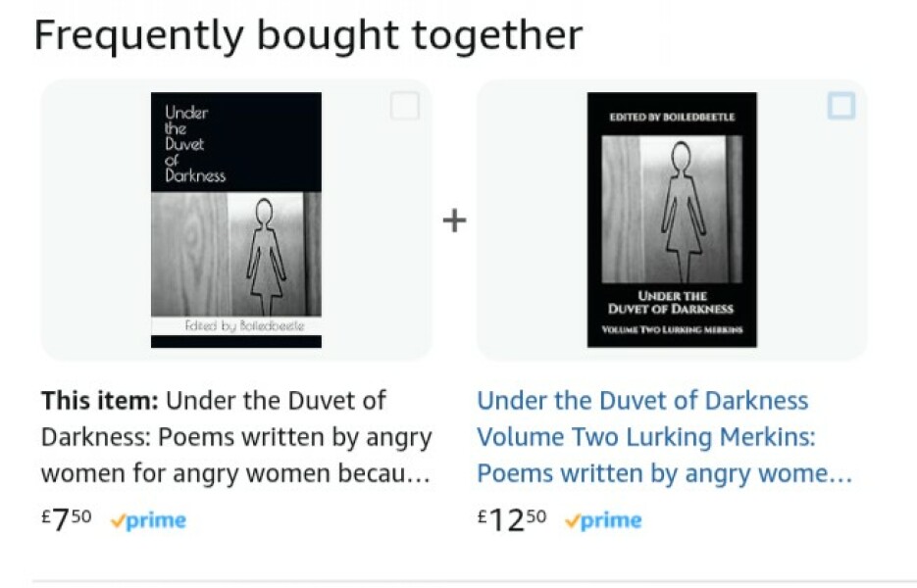
Task: Click the Prime badge beside £12.50
Action: (x=603, y=521)
